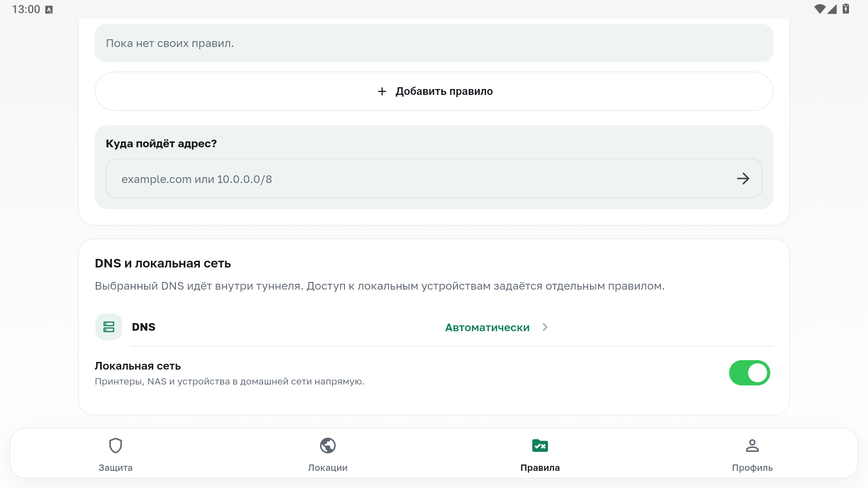Tap the shield icon for Защита
The height and width of the screenshot is (488, 868).
pos(116,446)
